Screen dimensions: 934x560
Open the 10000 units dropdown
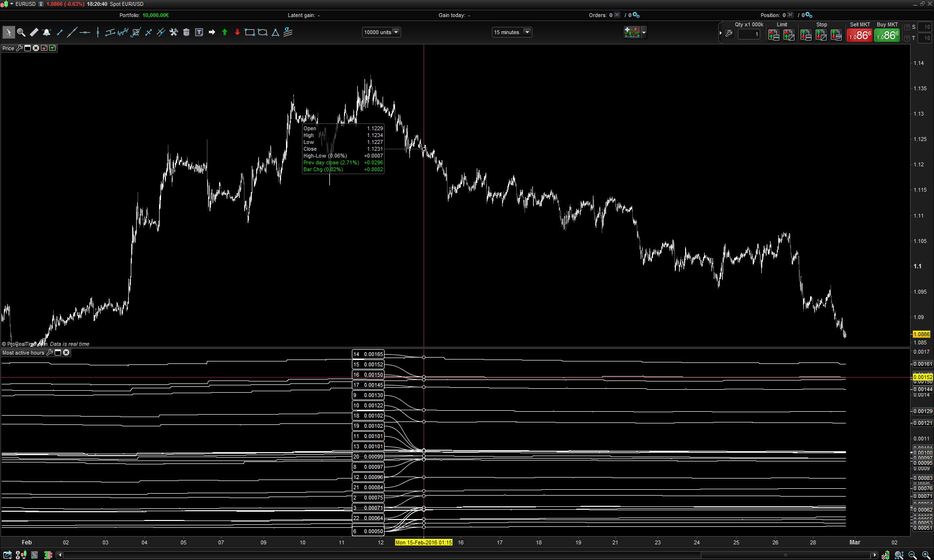pos(381,32)
